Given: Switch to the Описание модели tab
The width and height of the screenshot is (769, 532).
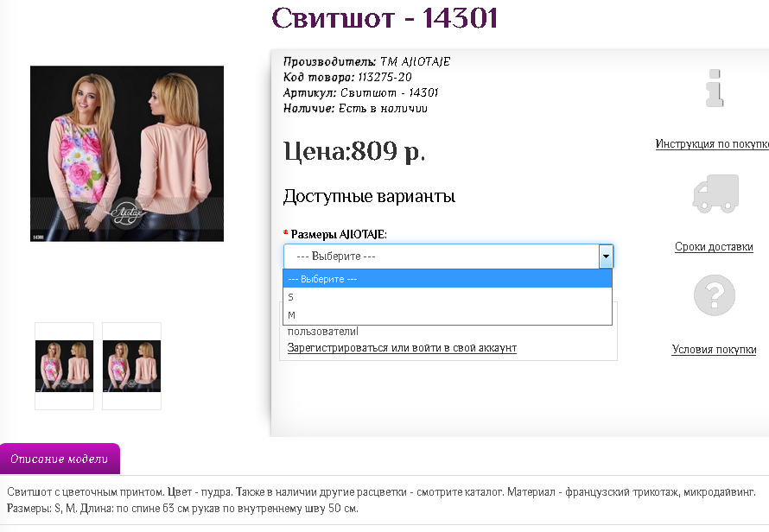Looking at the screenshot, I should click(60, 459).
